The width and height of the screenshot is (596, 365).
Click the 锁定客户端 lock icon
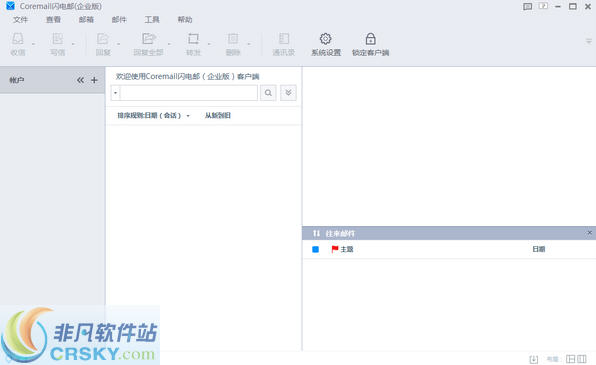[x=371, y=39]
